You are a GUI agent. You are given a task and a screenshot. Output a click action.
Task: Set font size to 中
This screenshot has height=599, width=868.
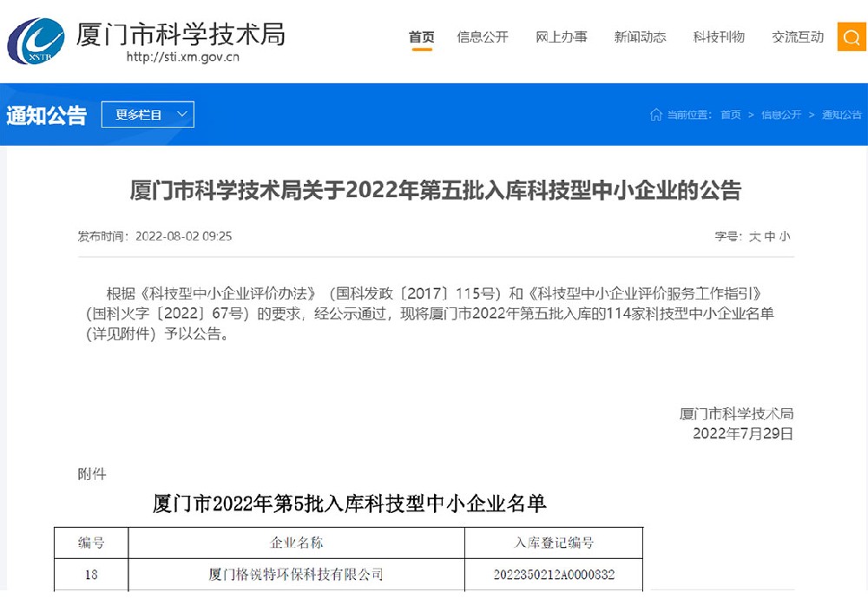[770, 236]
